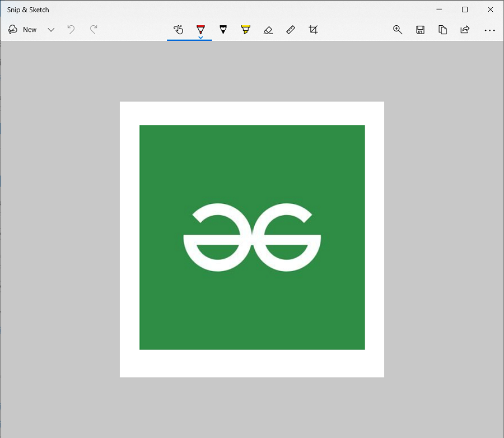Screen dimensions: 504x438
Task: Open the Ruler tool
Action: point(291,30)
